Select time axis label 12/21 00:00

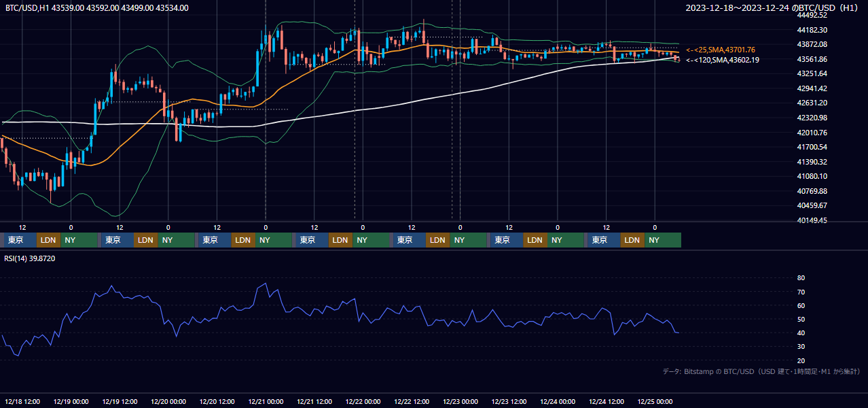point(266,402)
